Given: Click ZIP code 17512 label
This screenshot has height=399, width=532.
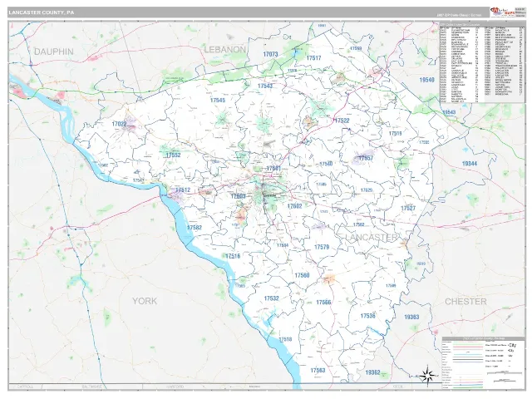Looking at the screenshot, I should click(183, 190).
